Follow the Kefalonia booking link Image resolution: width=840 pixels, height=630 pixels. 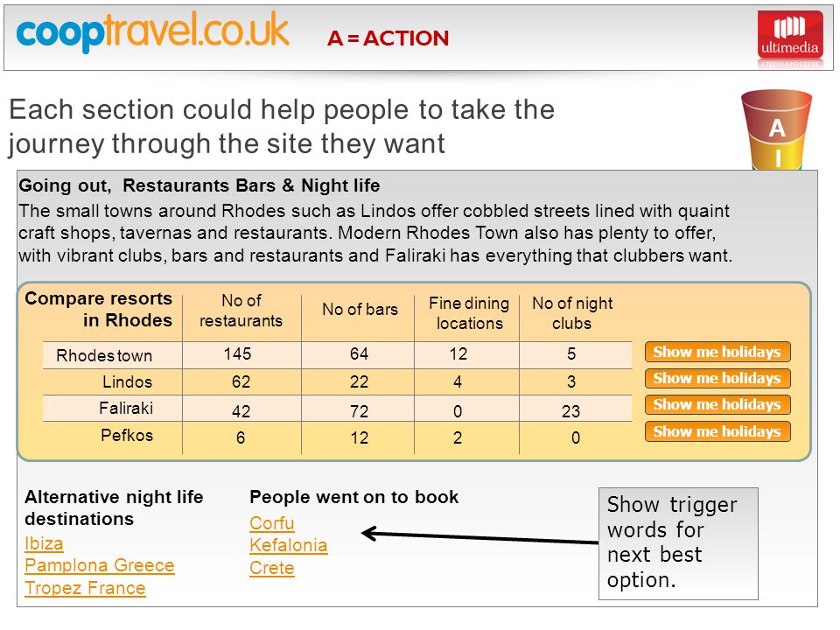click(289, 545)
